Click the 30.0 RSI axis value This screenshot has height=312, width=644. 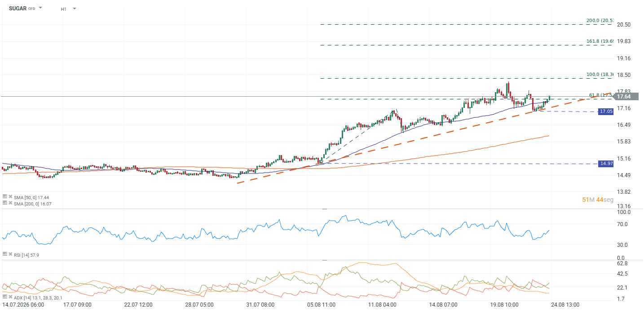pos(622,245)
